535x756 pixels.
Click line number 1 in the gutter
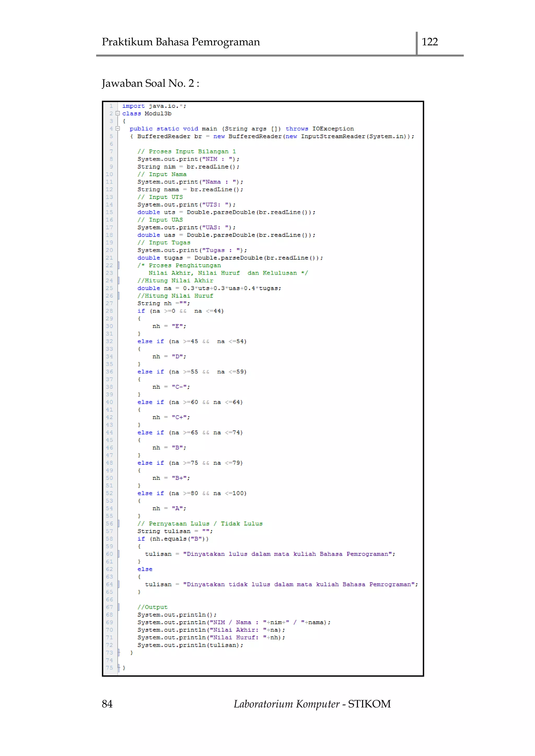click(x=111, y=106)
